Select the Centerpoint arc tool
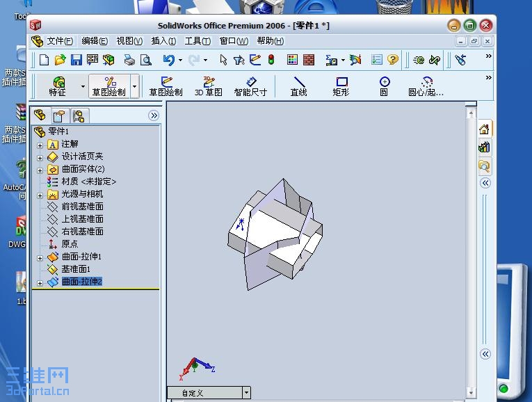532x402 pixels. point(426,86)
